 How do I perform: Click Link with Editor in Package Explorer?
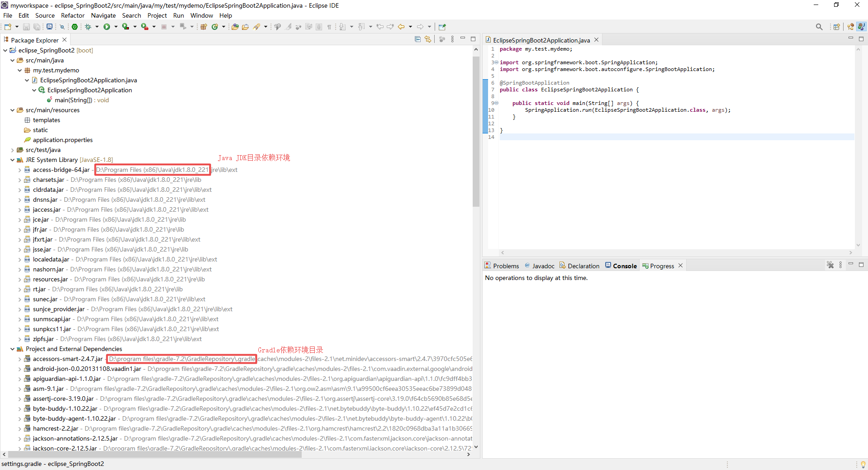tap(428, 39)
